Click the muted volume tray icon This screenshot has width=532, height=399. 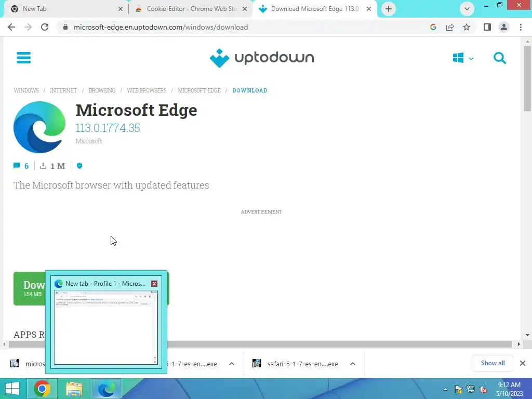coord(483,389)
